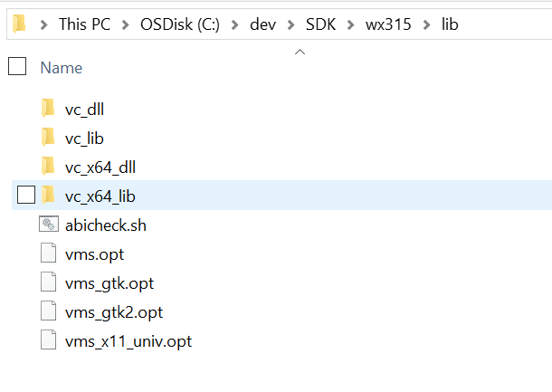Open the chevron dropdown after OSDisk (C:)

click(x=234, y=24)
